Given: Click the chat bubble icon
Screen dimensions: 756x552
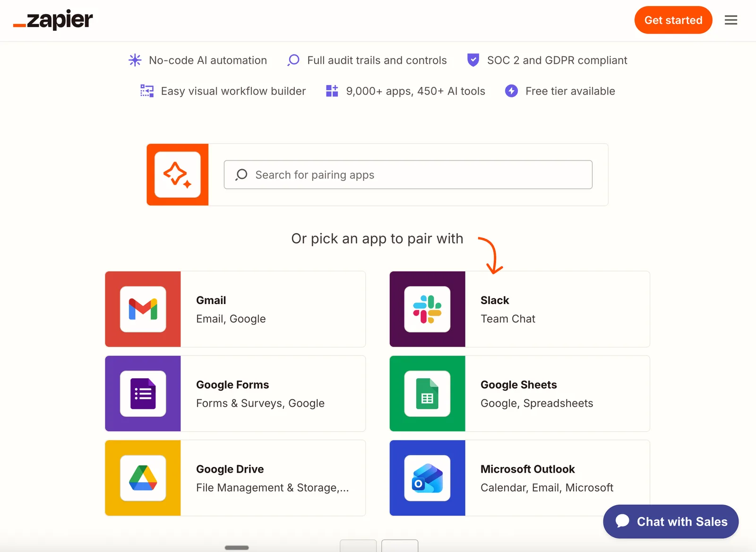Looking at the screenshot, I should [x=622, y=521].
